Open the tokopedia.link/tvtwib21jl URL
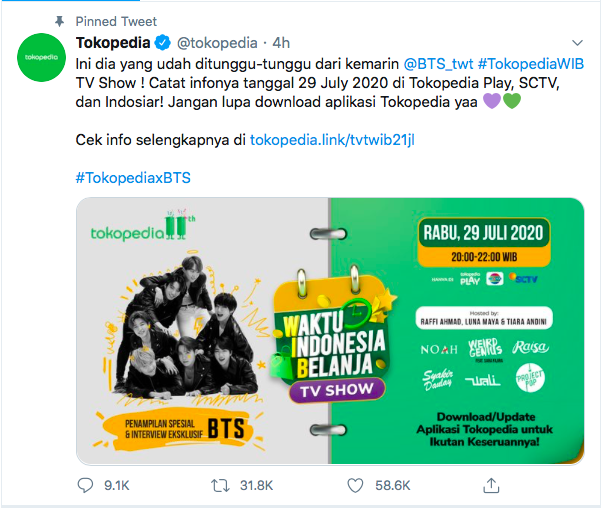This screenshot has width=602, height=508. [x=332, y=140]
